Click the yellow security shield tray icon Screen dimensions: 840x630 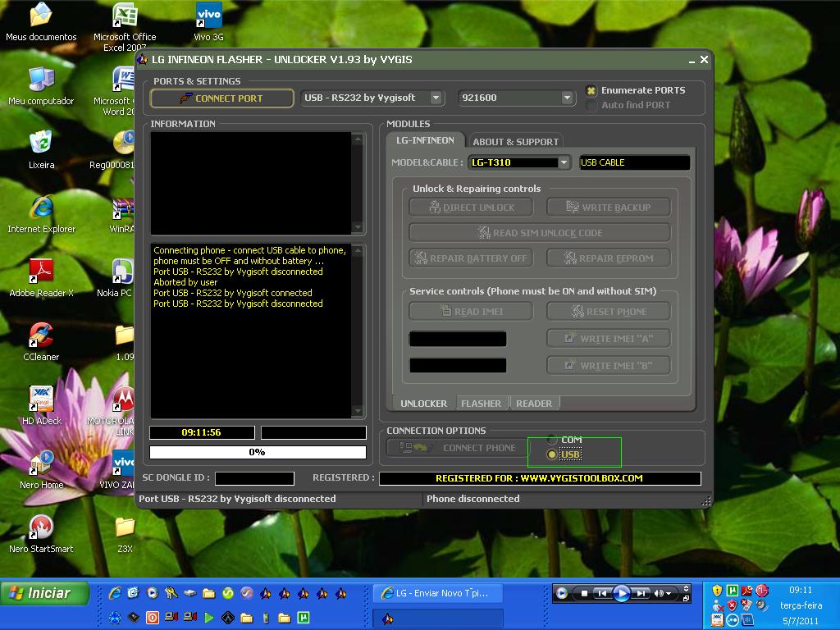click(x=717, y=591)
